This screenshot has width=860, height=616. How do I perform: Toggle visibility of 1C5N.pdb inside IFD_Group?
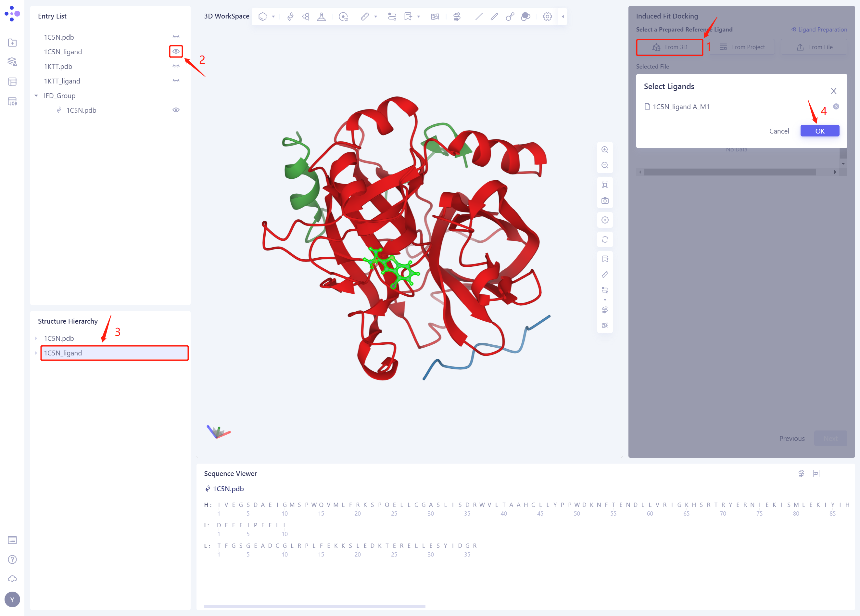[x=176, y=109]
